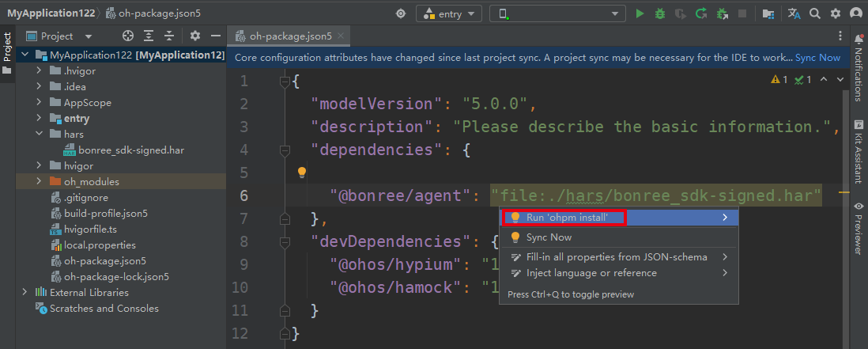This screenshot has width=868, height=349.
Task: Close the oh-package.json5 editor tab
Action: pos(340,36)
